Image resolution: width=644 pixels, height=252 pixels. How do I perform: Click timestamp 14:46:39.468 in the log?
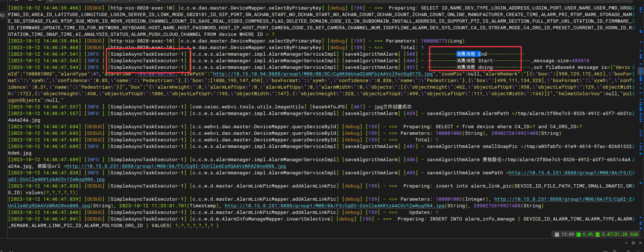click(61, 48)
